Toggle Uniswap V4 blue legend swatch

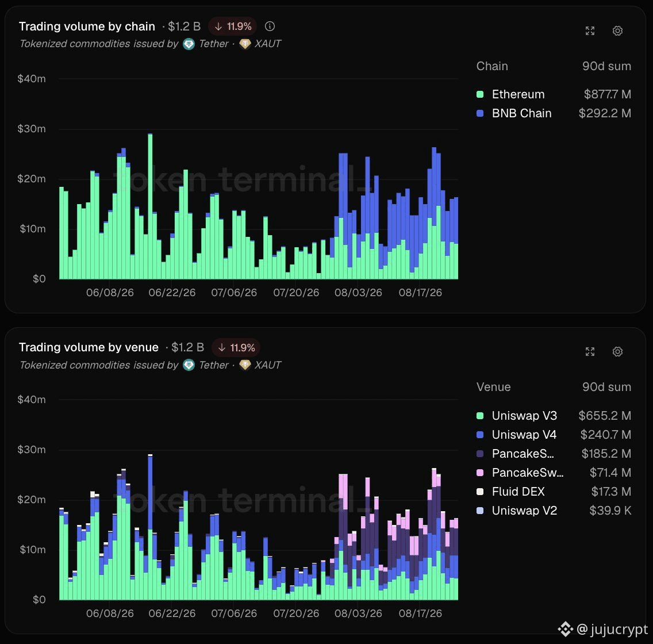tap(480, 435)
